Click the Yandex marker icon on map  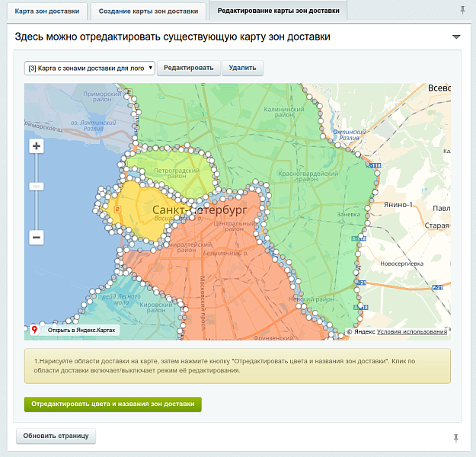pos(34,331)
